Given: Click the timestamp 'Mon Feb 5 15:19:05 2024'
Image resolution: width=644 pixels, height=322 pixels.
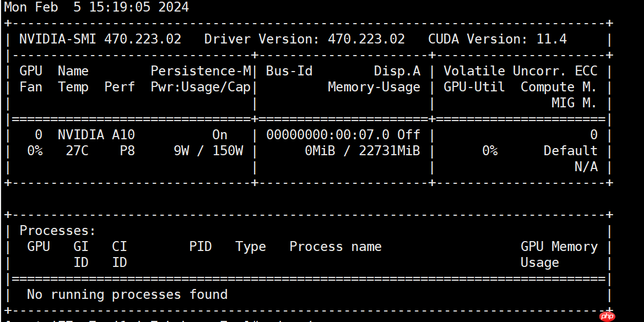Looking at the screenshot, I should pyautogui.click(x=96, y=7).
